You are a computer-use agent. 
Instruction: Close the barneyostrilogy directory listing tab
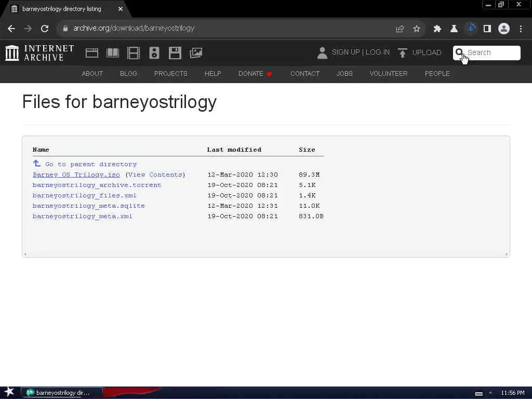pos(121,9)
